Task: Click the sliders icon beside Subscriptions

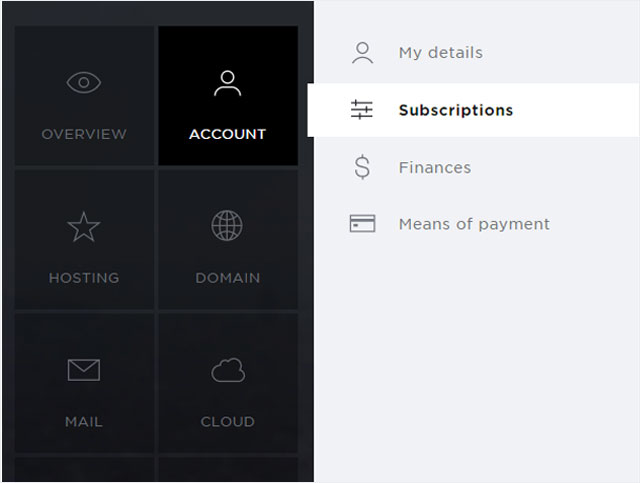Action: pyautogui.click(x=362, y=110)
